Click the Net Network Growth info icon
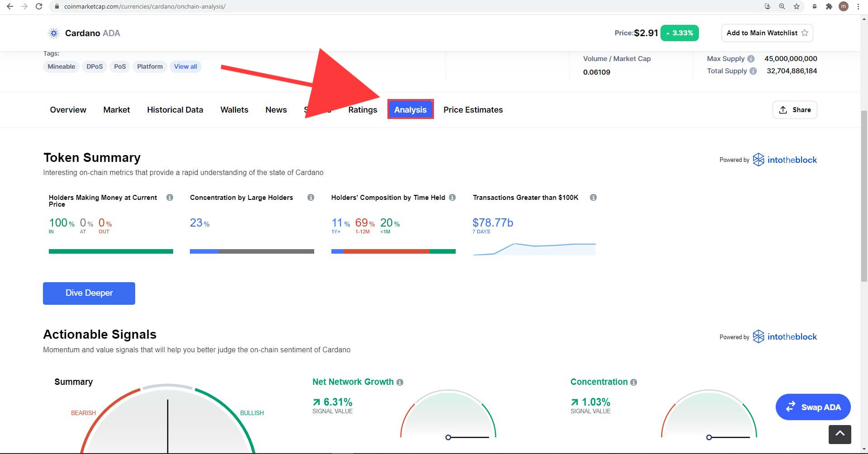The width and height of the screenshot is (868, 454). tap(400, 383)
